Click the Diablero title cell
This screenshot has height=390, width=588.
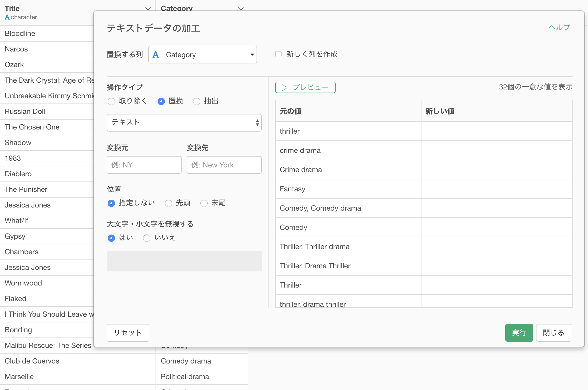pos(47,174)
